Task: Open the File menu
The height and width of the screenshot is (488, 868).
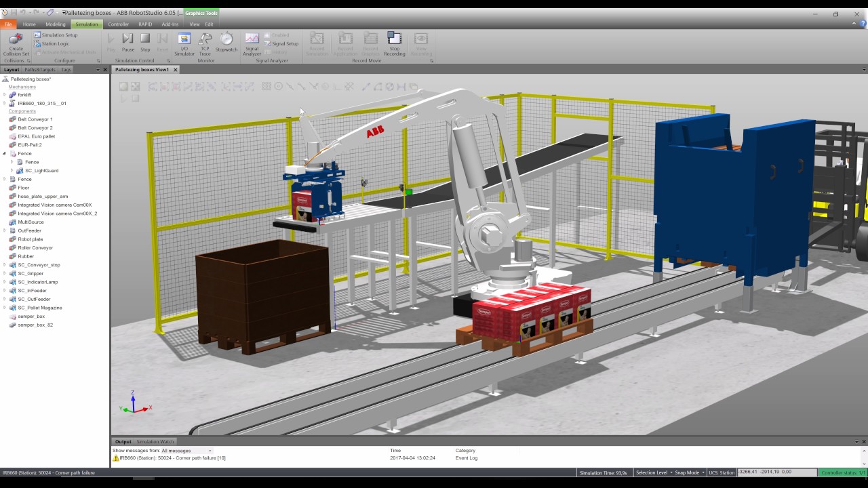Action: [8, 24]
